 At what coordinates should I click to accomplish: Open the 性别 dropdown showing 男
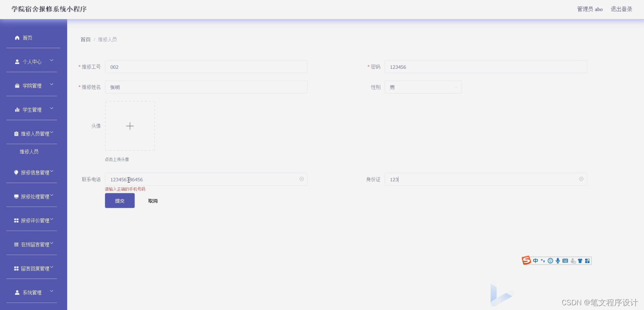pos(423,87)
